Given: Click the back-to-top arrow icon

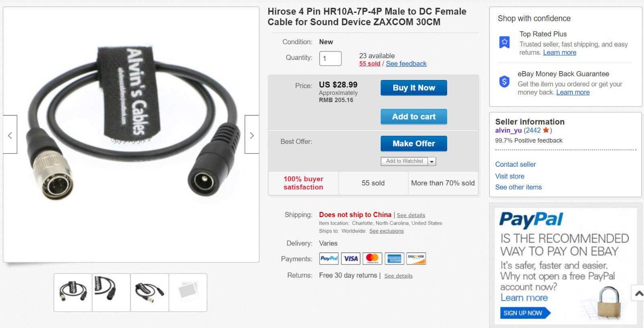Looking at the screenshot, I should coord(638,293).
